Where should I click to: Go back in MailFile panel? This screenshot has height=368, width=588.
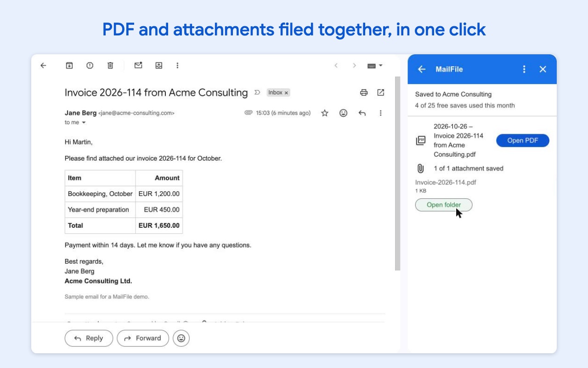point(422,69)
